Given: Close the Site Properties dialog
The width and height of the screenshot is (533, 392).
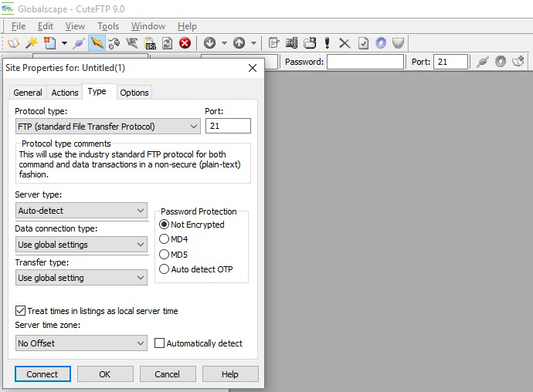Looking at the screenshot, I should (x=253, y=68).
